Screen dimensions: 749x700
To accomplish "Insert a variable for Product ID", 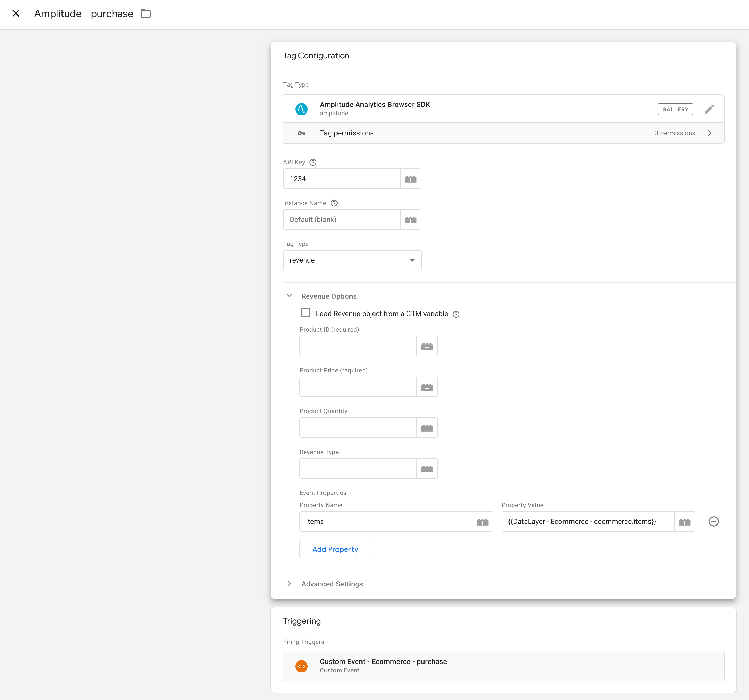I will tap(427, 346).
